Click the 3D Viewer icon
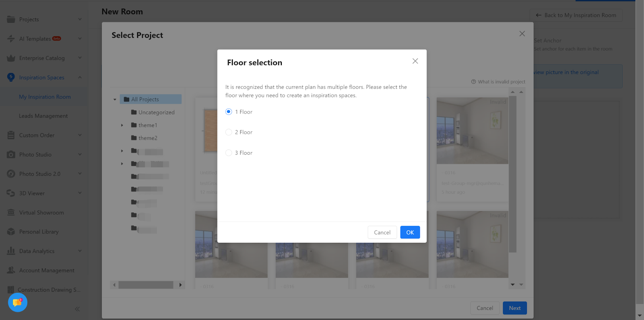The image size is (644, 320). [11, 193]
